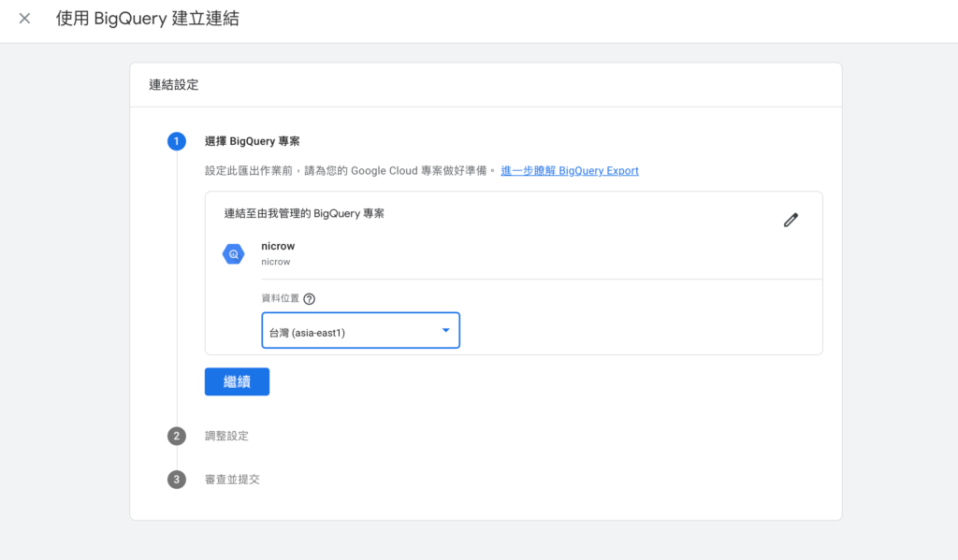Open the 進一步瞭解 BigQuery Export link
The height and width of the screenshot is (560, 958).
(570, 170)
